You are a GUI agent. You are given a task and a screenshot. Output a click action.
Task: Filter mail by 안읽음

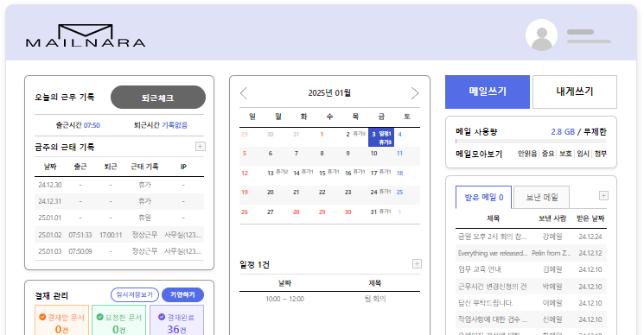(527, 154)
